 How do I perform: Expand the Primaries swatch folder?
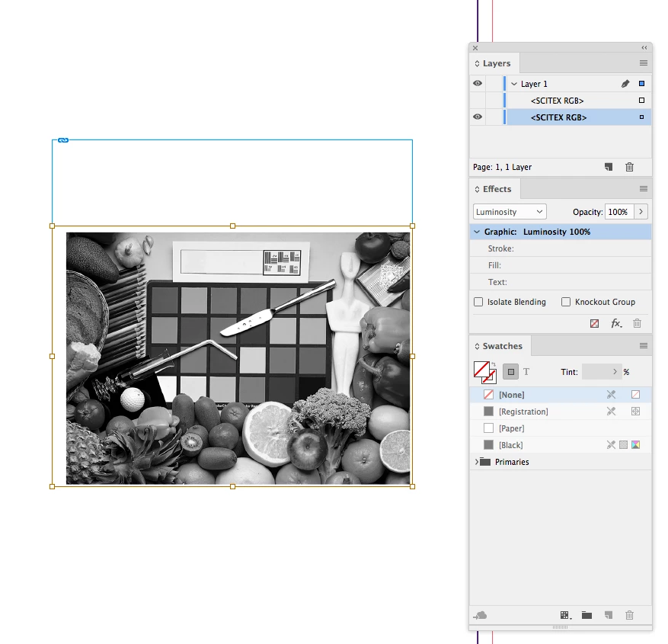tap(476, 462)
